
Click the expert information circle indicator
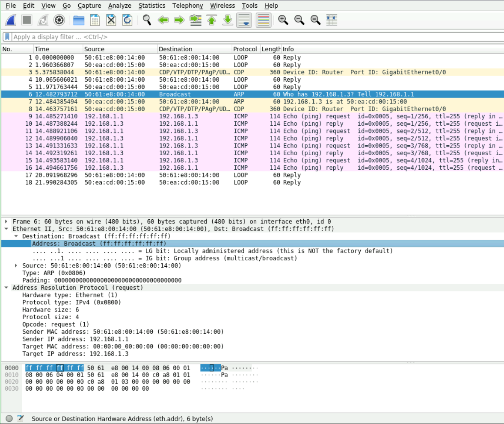tap(9, 418)
